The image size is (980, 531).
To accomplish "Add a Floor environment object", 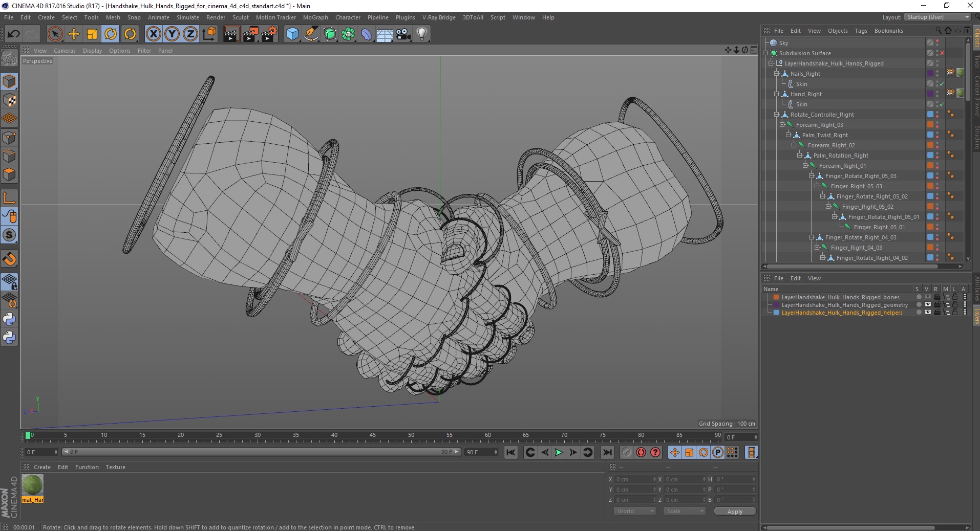I will click(385, 34).
